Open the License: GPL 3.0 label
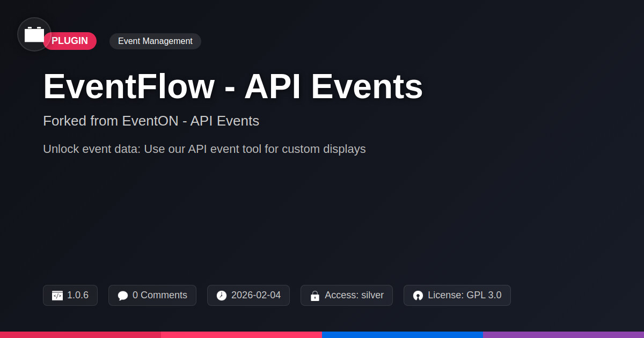644x338 pixels. coord(464,295)
